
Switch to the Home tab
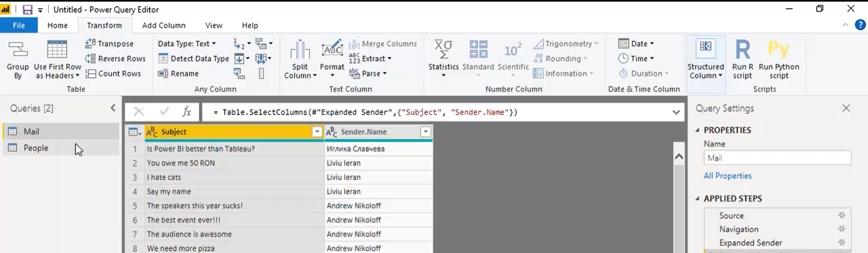(57, 25)
